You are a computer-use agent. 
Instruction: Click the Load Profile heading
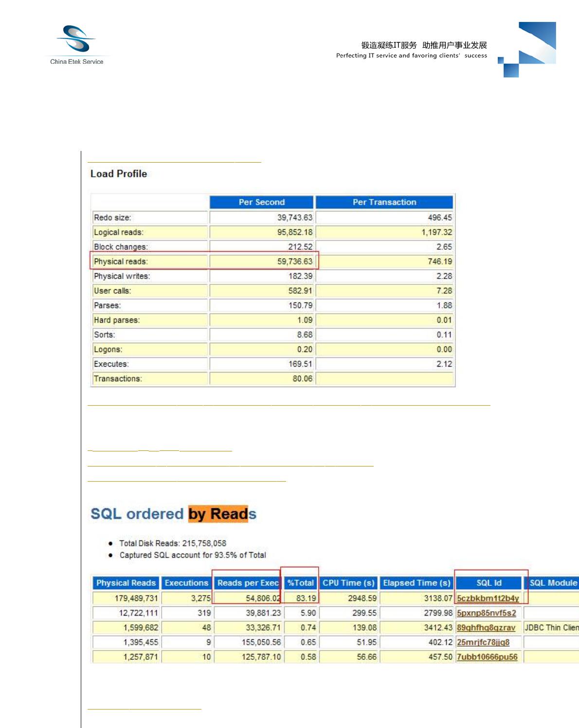119,174
